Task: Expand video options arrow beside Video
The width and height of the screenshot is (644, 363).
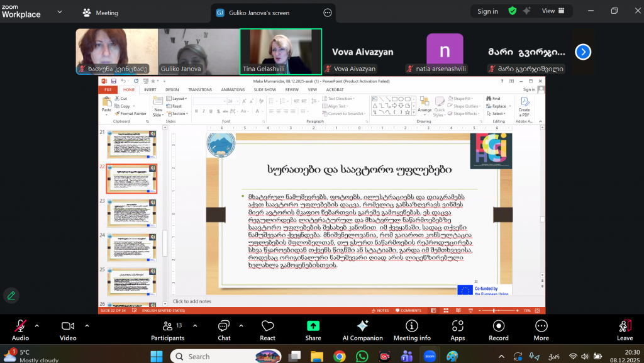Action: [x=87, y=325]
